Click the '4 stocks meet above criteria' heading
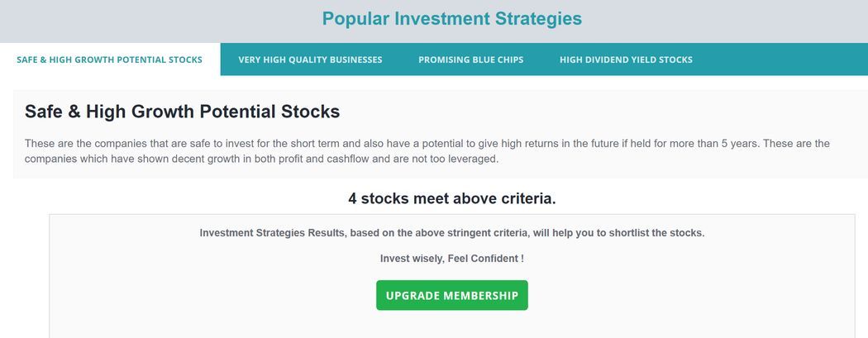The image size is (868, 338). tap(451, 198)
